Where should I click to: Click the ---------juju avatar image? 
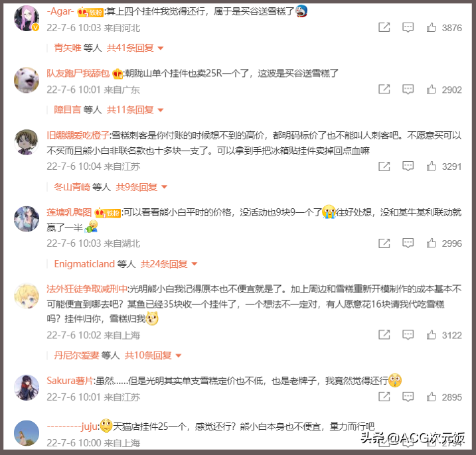(x=27, y=433)
